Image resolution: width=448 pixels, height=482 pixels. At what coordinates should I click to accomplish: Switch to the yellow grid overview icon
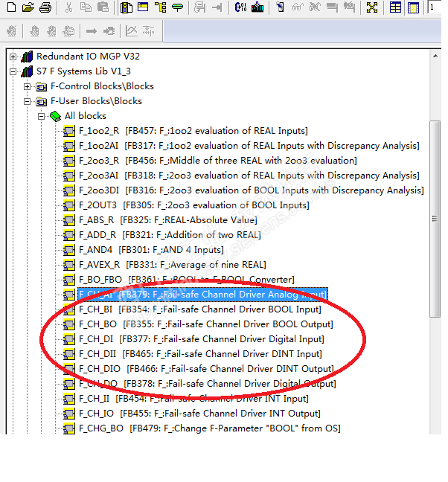[x=395, y=7]
